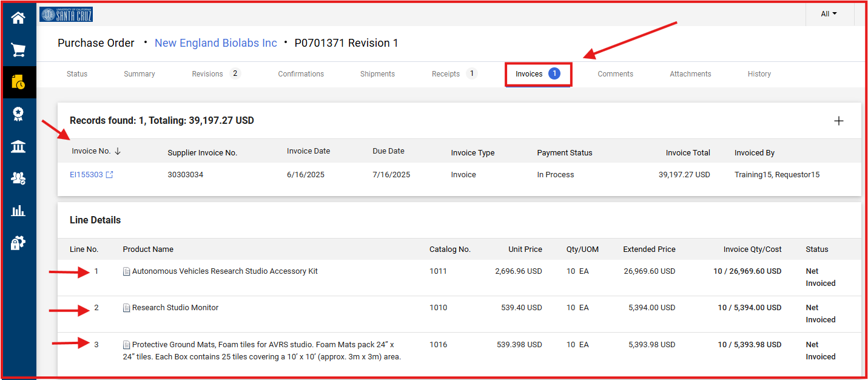Click the bank building sidebar icon
This screenshot has width=868, height=380.
click(18, 146)
